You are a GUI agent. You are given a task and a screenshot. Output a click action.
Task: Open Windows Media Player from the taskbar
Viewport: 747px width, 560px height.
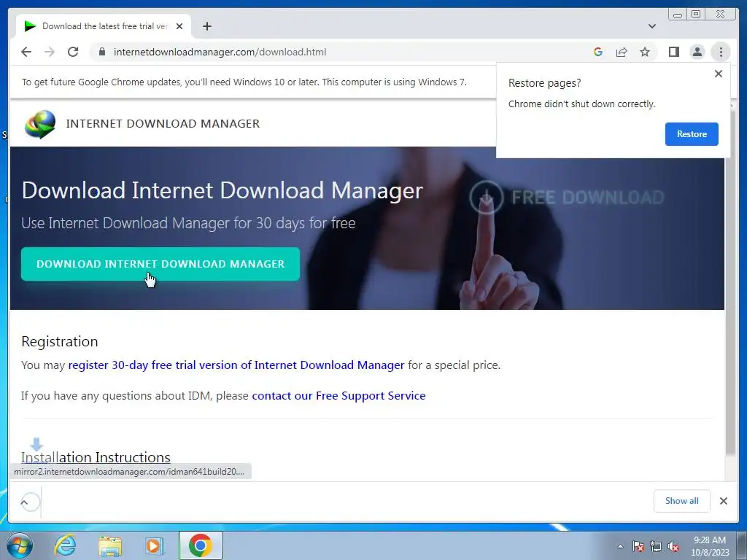[x=155, y=545]
